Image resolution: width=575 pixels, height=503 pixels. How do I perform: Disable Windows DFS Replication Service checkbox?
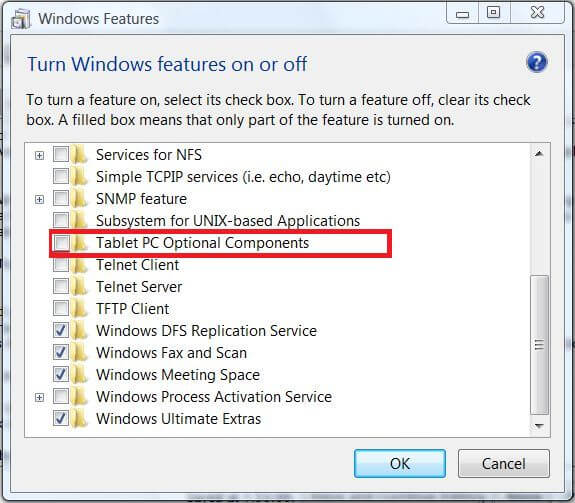(x=61, y=330)
